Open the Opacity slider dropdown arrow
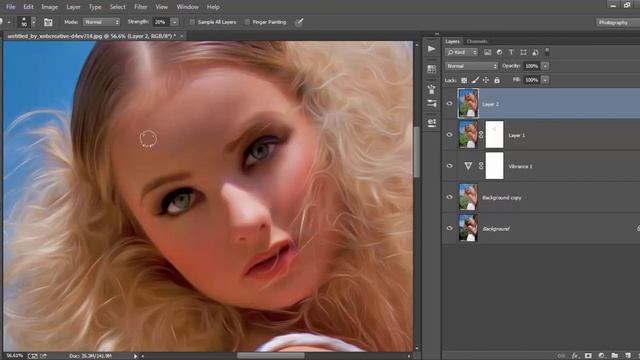This screenshot has height=360, width=640. 545,66
